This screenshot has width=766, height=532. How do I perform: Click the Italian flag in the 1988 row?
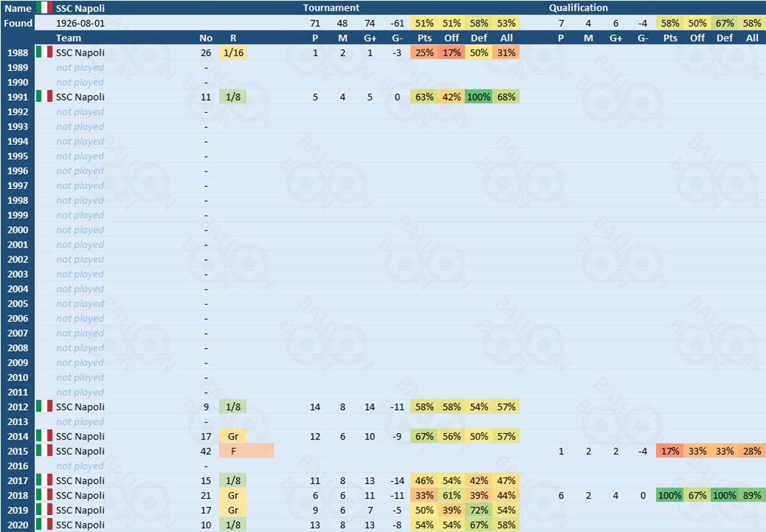coord(44,52)
